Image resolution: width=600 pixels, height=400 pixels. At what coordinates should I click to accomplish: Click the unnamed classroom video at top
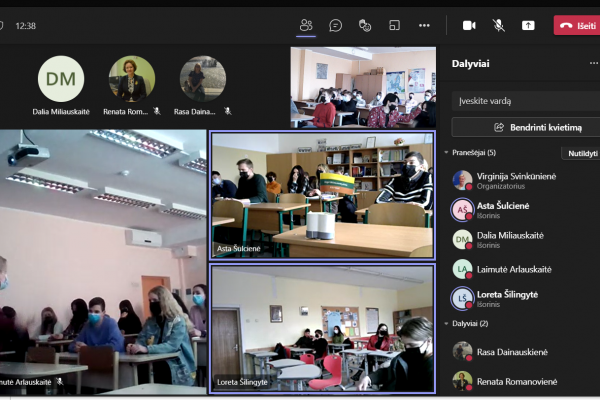tap(363, 87)
